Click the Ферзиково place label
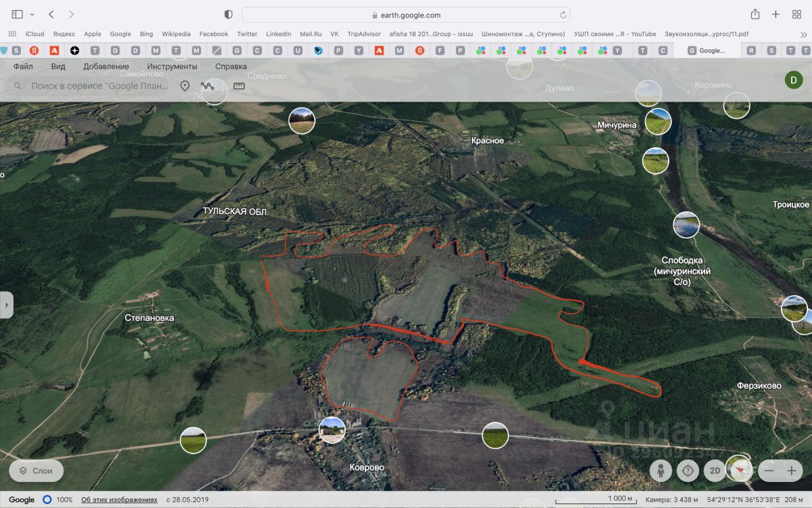Viewport: 812px width, 508px height. tap(759, 385)
